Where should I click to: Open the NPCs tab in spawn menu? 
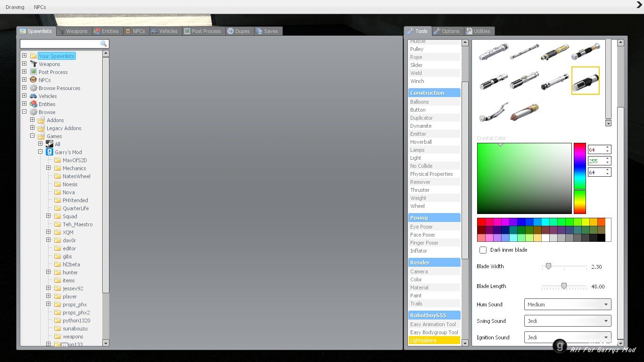[x=136, y=31]
